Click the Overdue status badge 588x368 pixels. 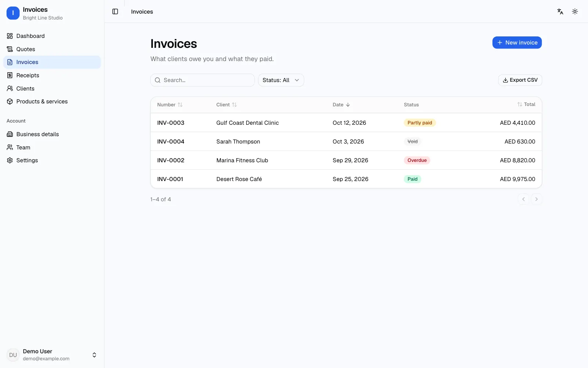[x=417, y=160]
